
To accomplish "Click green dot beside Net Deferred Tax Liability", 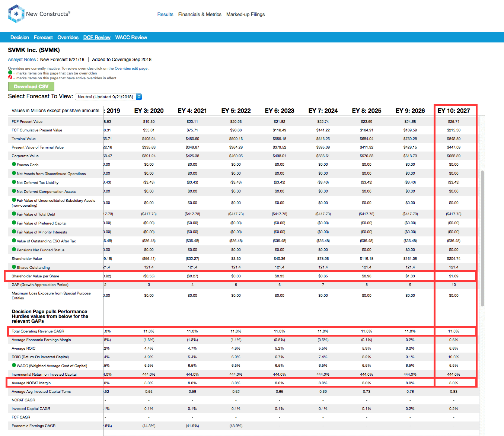I will tap(14, 182).
